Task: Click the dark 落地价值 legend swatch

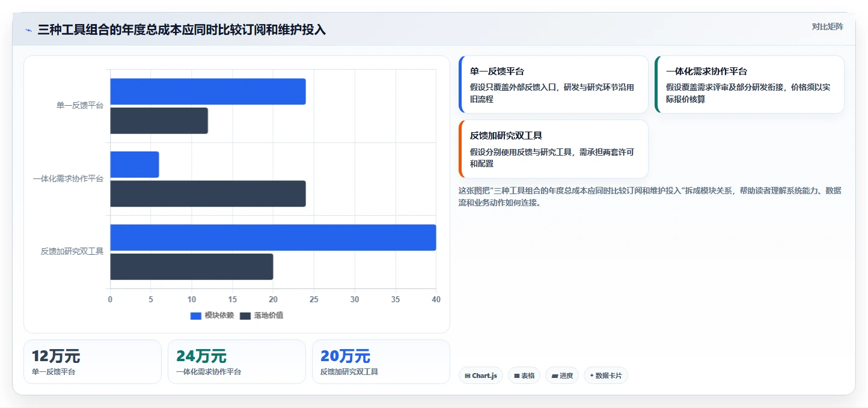Action: tap(245, 315)
